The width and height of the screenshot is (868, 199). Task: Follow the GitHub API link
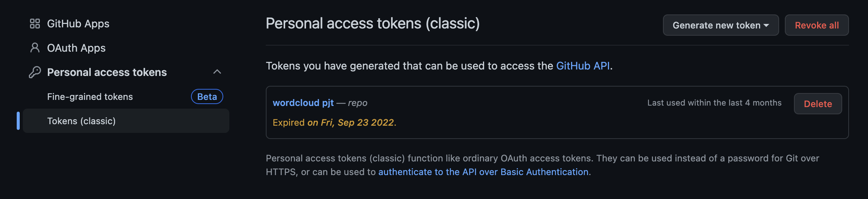coord(583,66)
